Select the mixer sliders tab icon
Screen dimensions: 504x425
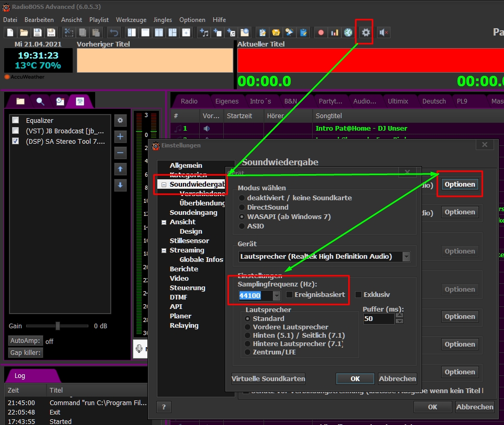[x=79, y=101]
